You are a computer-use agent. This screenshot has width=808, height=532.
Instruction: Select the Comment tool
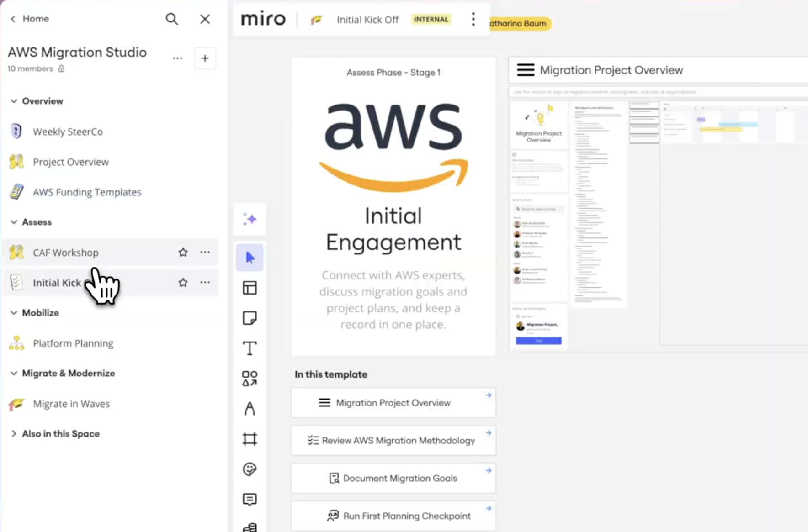click(x=250, y=500)
